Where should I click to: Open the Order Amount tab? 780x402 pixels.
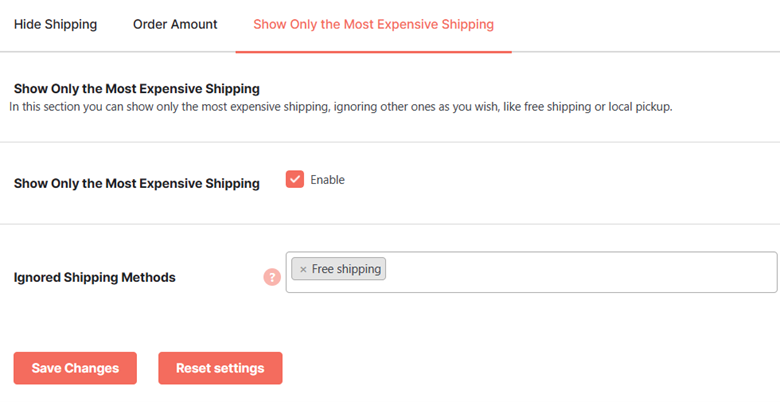[x=175, y=24]
